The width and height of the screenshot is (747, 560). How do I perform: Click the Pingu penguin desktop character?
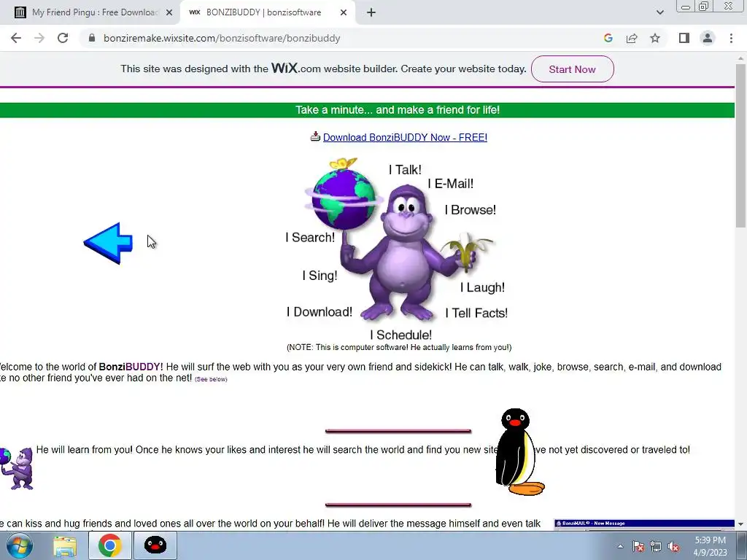(519, 451)
